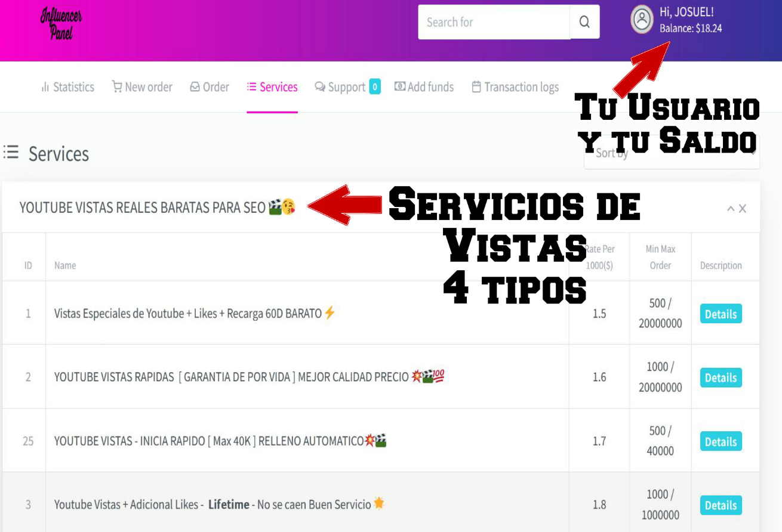Click the rate value 1.5
The width and height of the screenshot is (782, 532).
pyautogui.click(x=599, y=314)
